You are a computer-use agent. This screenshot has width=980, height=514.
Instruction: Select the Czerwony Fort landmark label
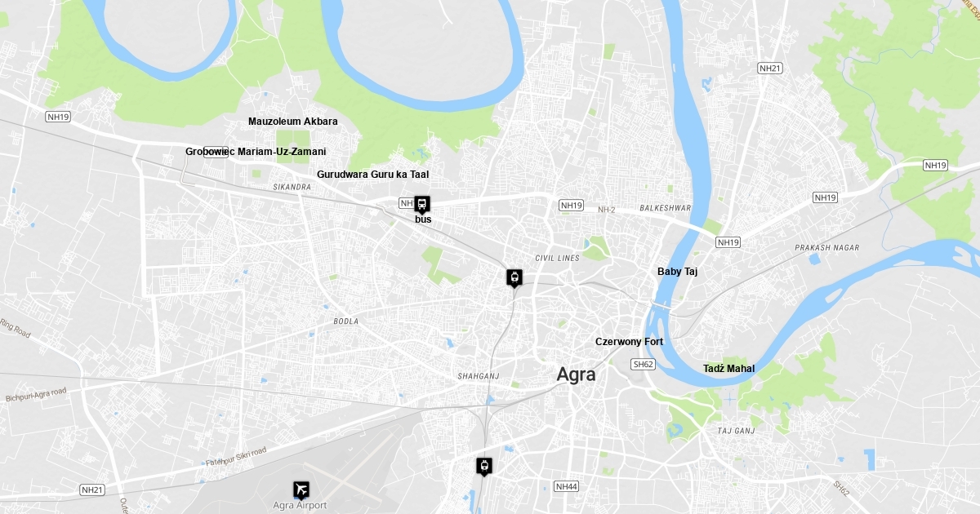(629, 342)
